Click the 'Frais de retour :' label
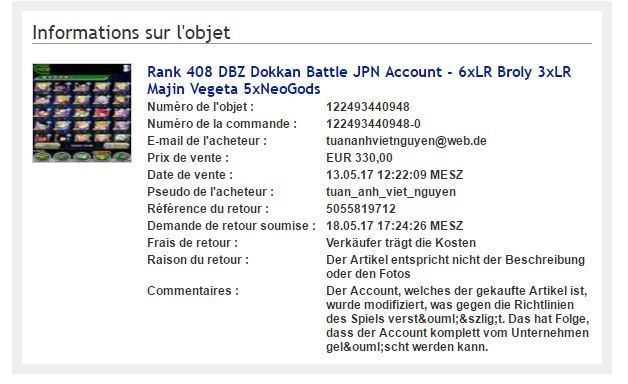This screenshot has height=384, width=628. coord(192,243)
